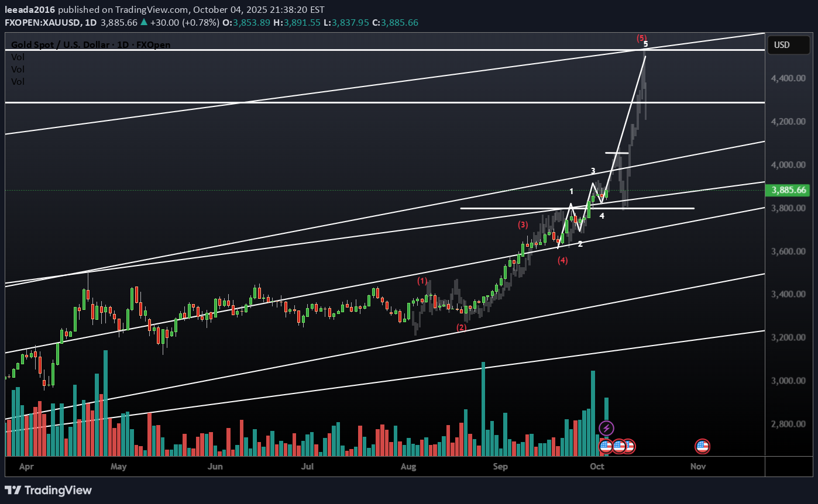
Task: Click the red (3) wave label
Action: pos(523,225)
